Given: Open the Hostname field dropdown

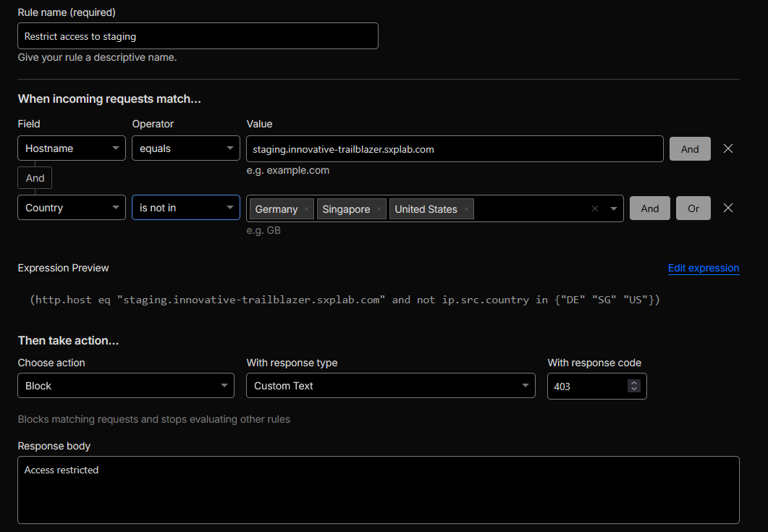Looking at the screenshot, I should pos(71,148).
